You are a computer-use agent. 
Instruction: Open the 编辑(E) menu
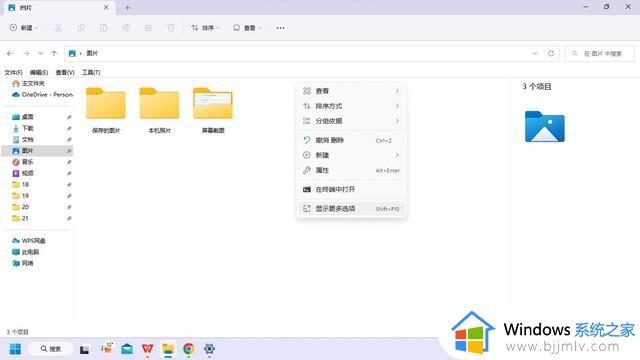click(39, 72)
